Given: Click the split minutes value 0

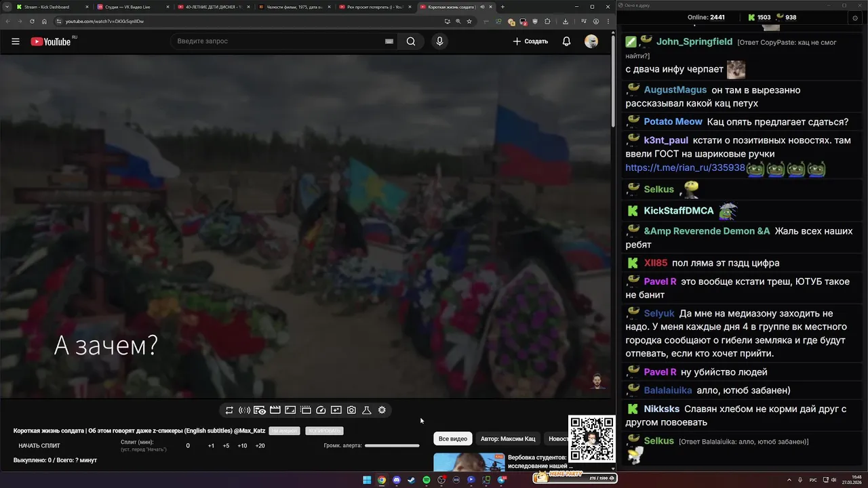Looking at the screenshot, I should (188, 446).
